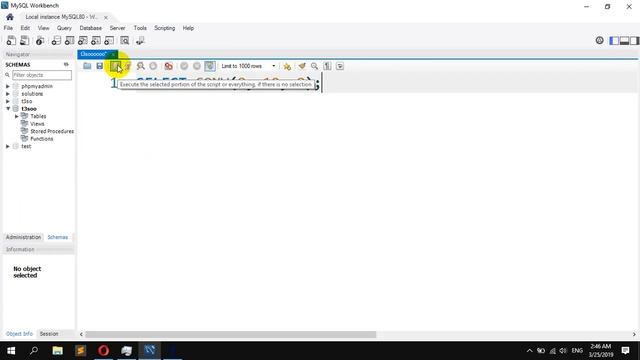Expand the Tables node
640x360 pixels.
[x=17, y=116]
